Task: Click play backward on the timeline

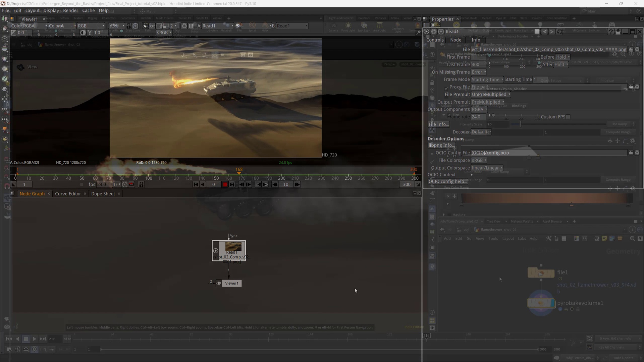Action: (x=203, y=184)
